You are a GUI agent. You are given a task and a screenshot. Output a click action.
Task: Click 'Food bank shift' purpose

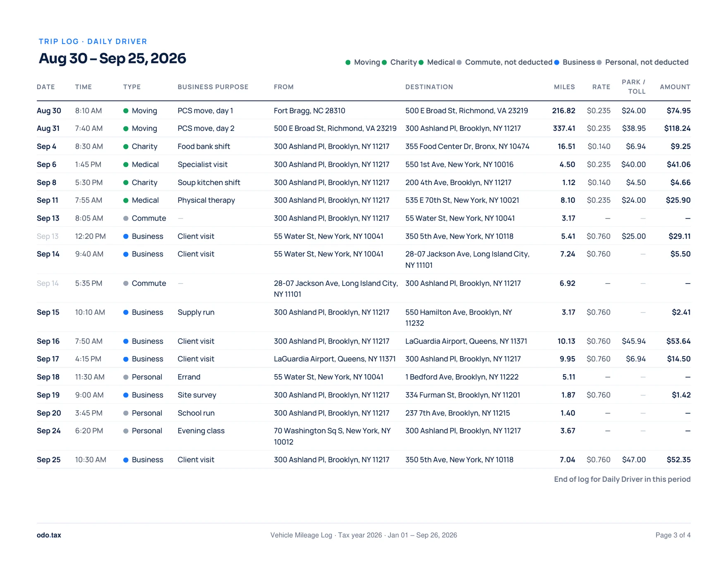(204, 147)
